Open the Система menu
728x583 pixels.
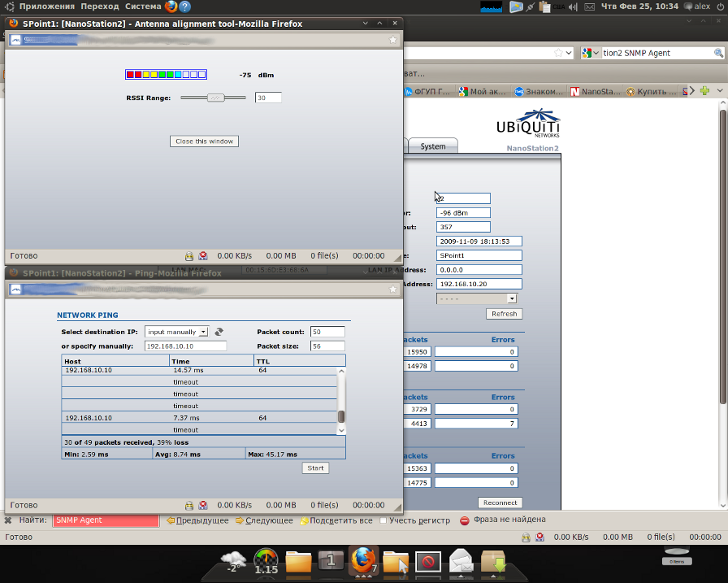click(143, 7)
